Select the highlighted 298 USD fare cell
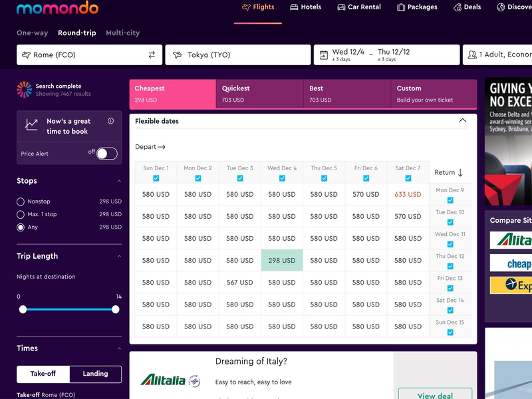Screen dimensions: 532x399 282,260
